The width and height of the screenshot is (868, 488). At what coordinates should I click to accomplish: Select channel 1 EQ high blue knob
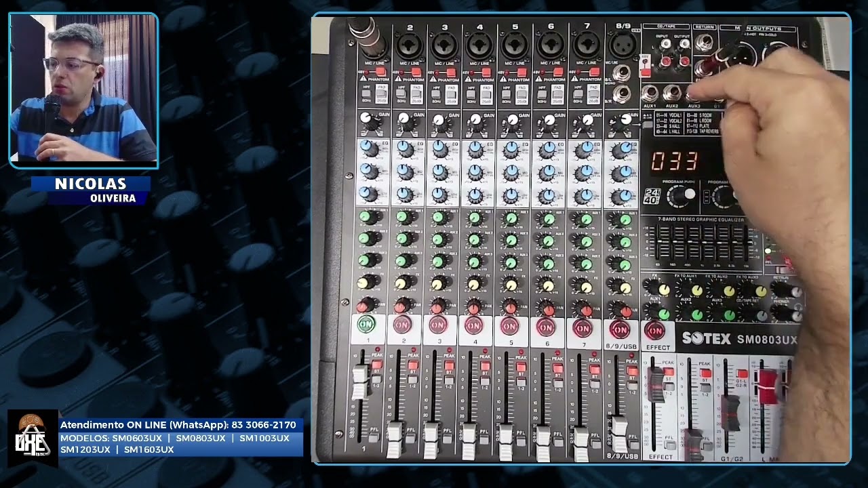(368, 148)
